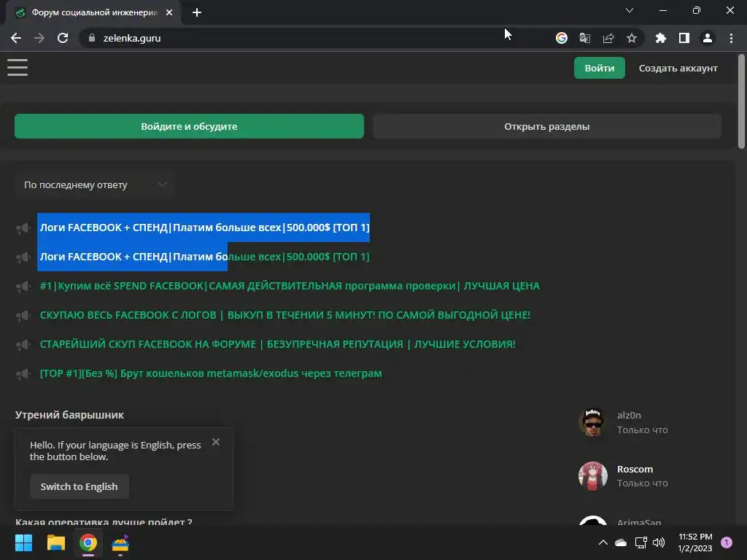Viewport: 747px width, 560px height.
Task: Open notification badge in taskbar corner
Action: click(727, 542)
